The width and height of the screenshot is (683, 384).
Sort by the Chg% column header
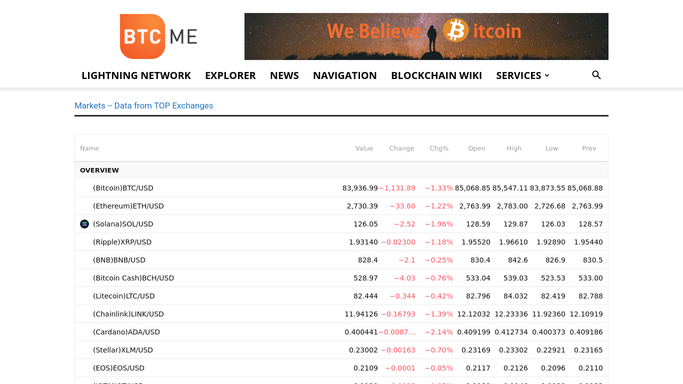pos(439,148)
